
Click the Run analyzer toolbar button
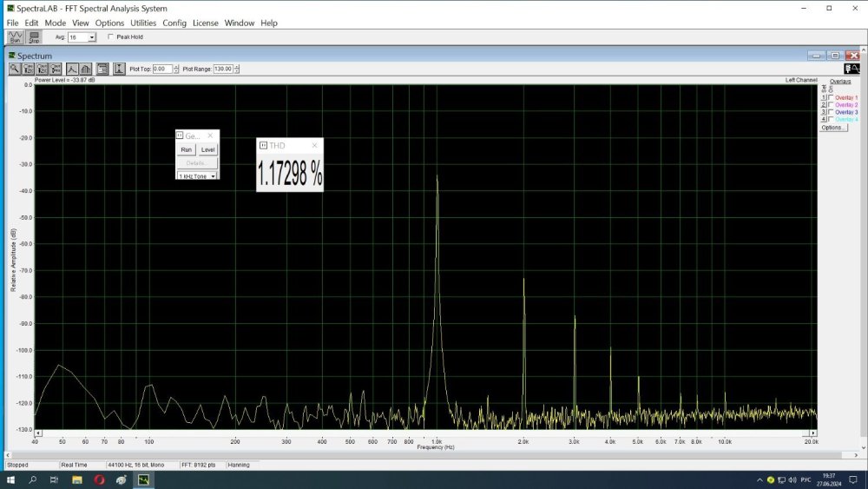[x=15, y=37]
